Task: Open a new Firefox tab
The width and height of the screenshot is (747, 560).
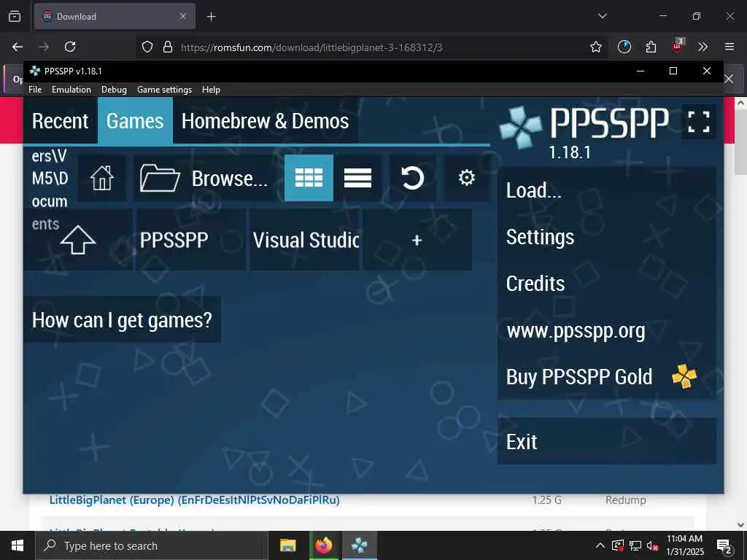Action: 212,17
